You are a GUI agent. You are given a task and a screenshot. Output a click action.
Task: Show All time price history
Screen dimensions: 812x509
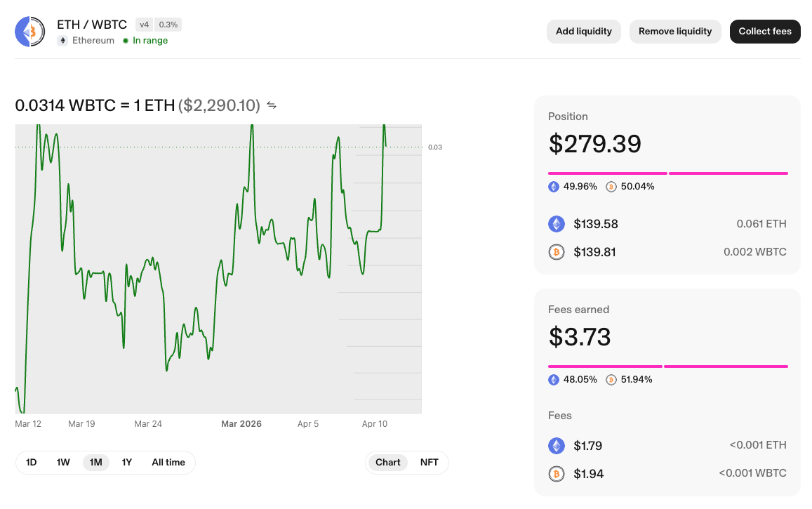click(168, 463)
